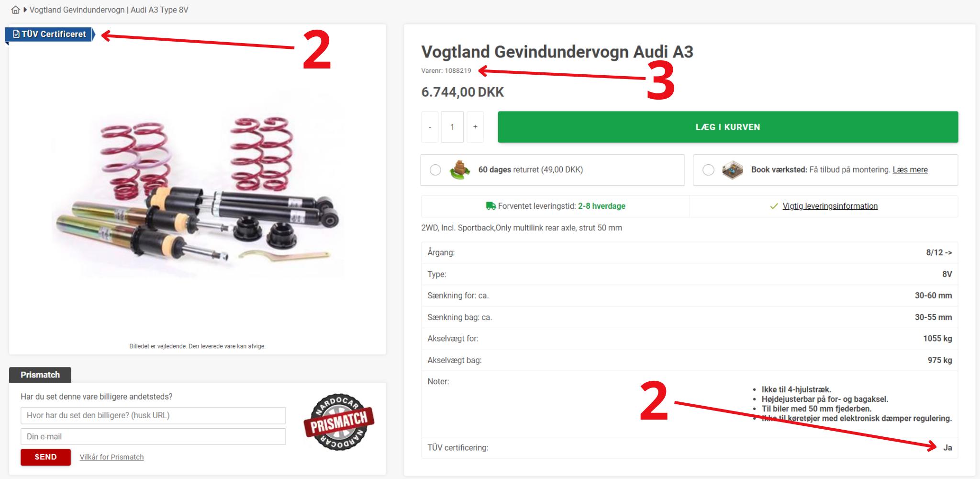Select the 60 dages returret option
Image resolution: width=980 pixels, height=479 pixels.
pyautogui.click(x=435, y=170)
